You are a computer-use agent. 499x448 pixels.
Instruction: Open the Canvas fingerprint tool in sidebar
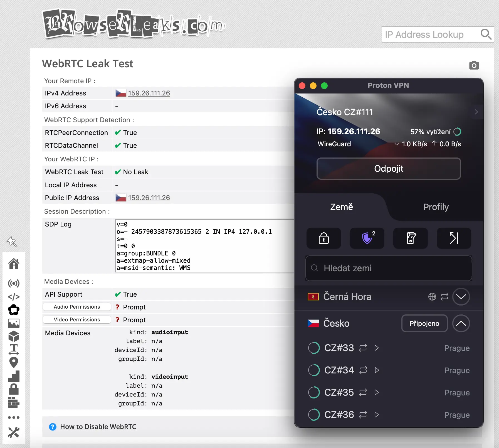[x=14, y=310]
